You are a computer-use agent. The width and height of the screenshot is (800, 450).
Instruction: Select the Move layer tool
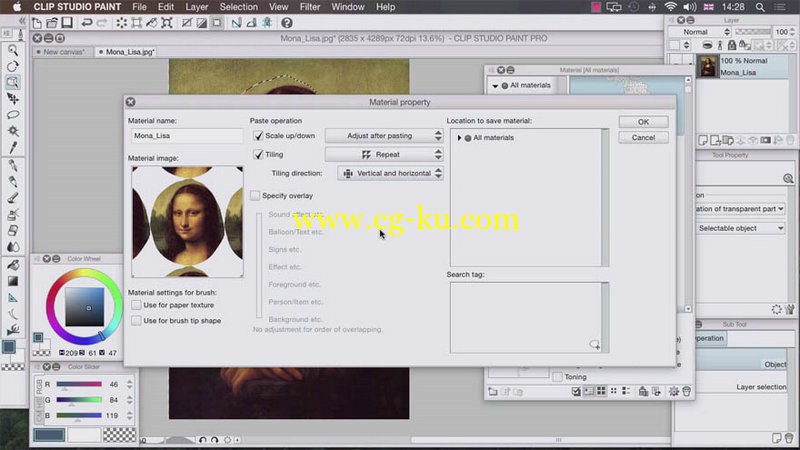(x=13, y=98)
